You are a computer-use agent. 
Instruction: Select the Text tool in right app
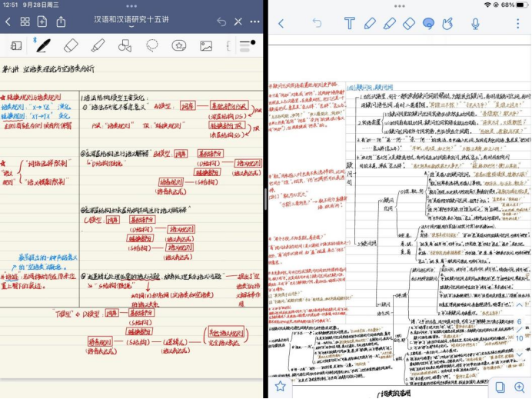(x=349, y=23)
